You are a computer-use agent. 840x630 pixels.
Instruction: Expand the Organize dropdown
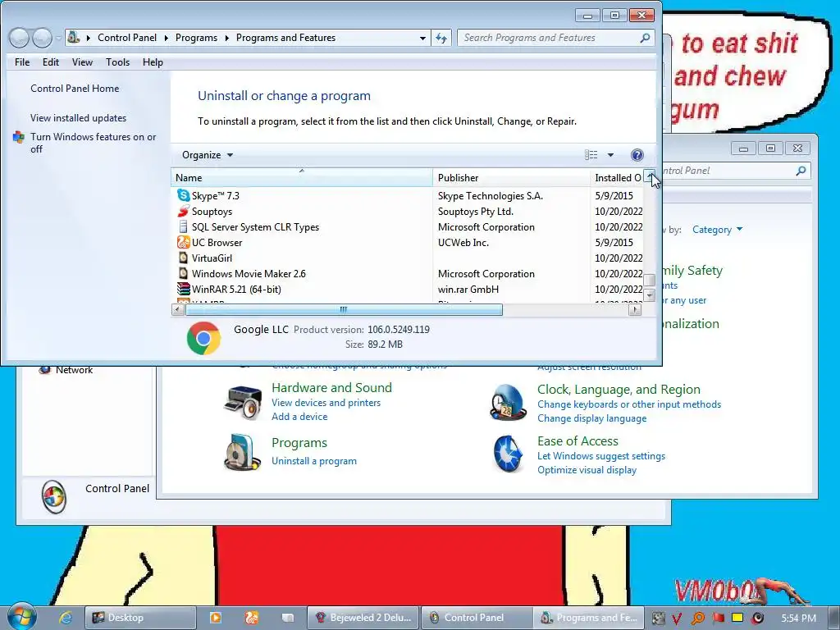point(208,155)
